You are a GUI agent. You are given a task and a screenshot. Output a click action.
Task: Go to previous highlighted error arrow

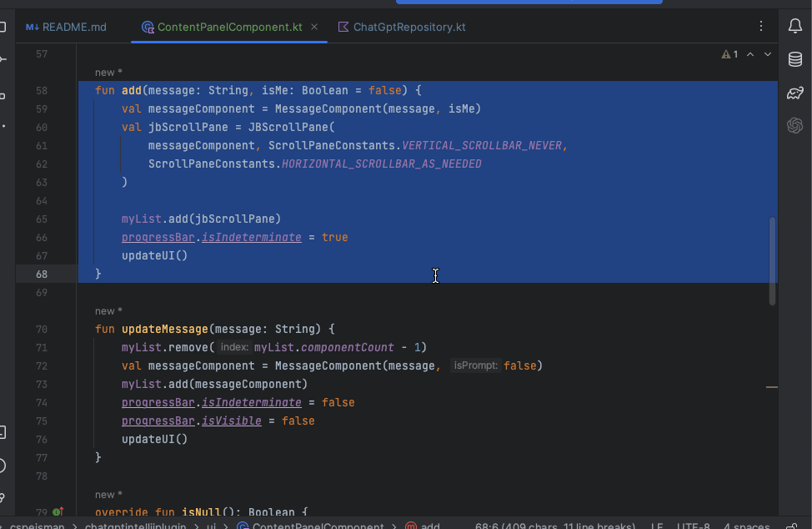tap(749, 54)
